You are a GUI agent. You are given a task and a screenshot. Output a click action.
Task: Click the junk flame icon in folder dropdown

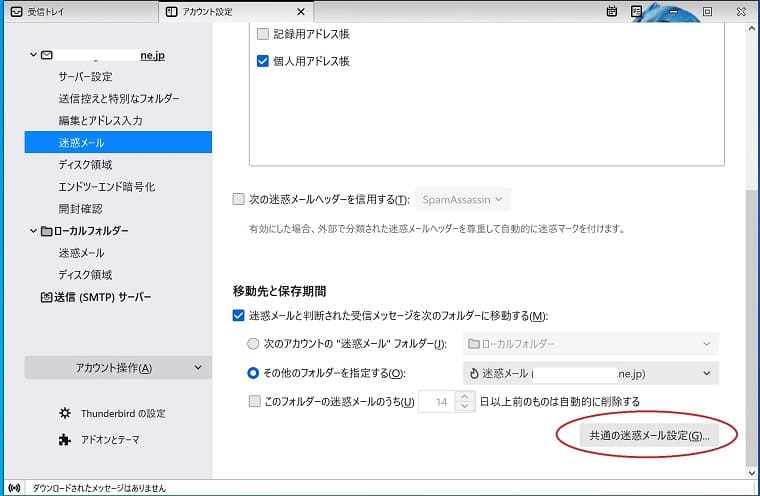tap(474, 373)
